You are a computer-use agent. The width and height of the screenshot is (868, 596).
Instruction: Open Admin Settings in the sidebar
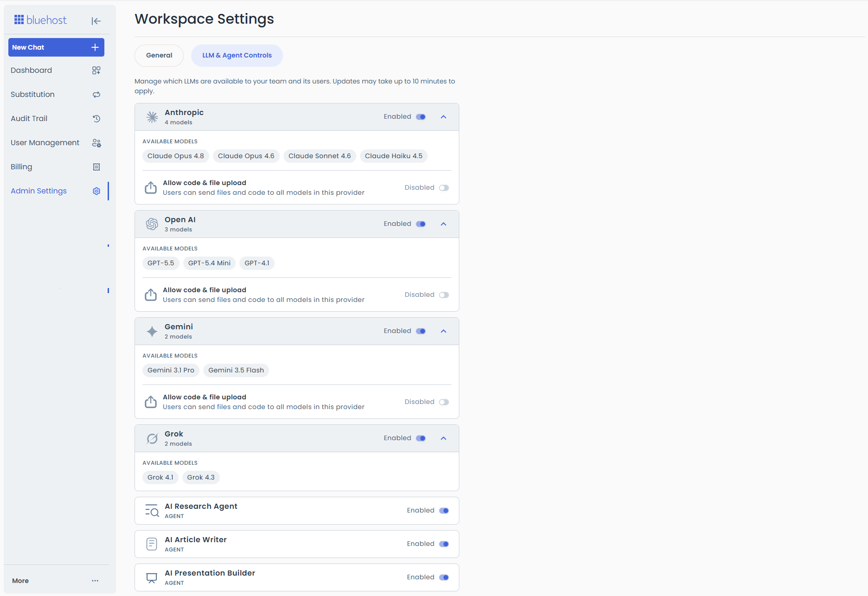[x=56, y=191]
